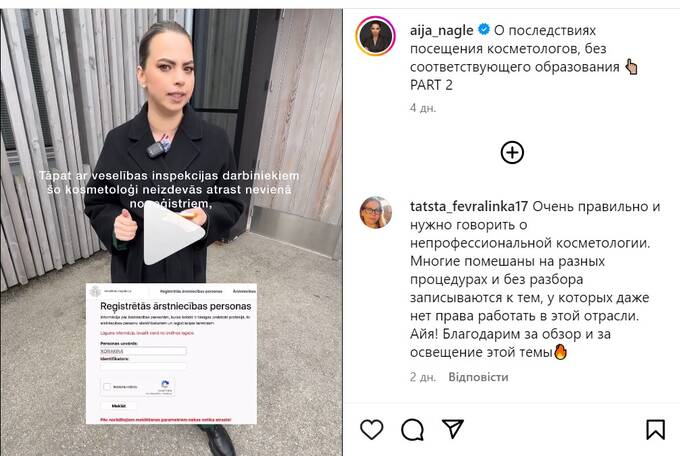Click the Personas uzvārds input in the video
This screenshot has width=680, height=456.
point(143,351)
